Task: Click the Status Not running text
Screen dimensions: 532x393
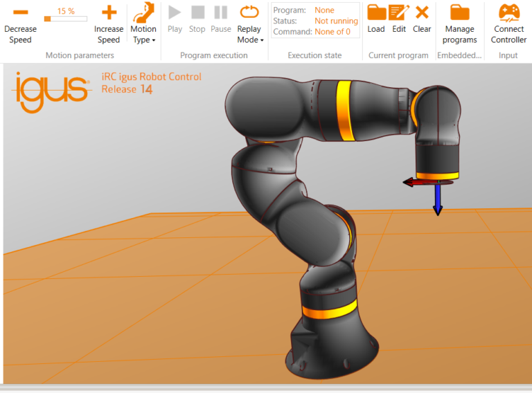Action: [336, 21]
